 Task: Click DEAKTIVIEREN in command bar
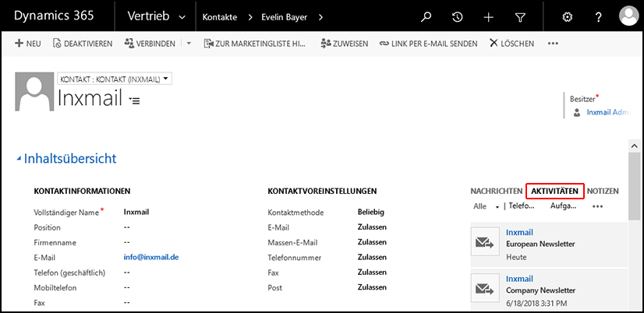point(83,44)
